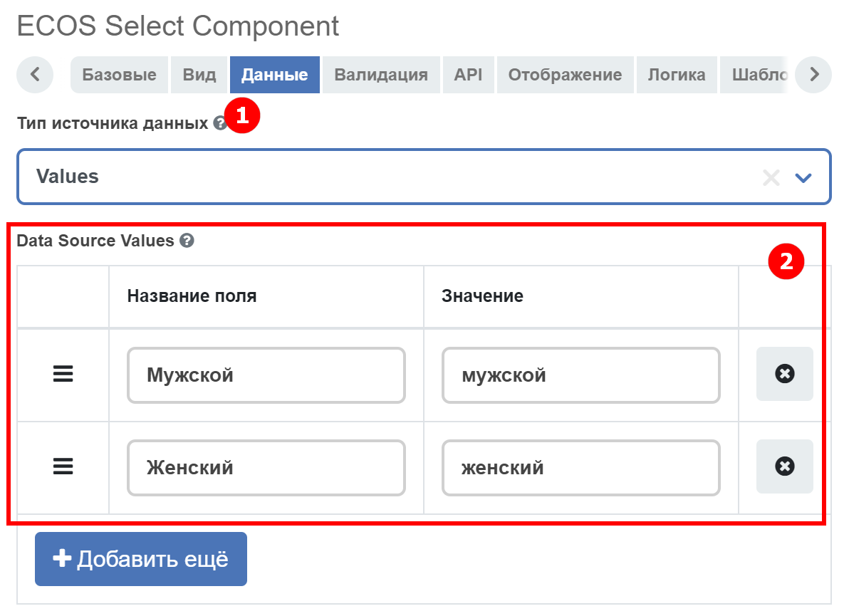Show help for Тип источника данных
This screenshot has width=844, height=616.
click(x=219, y=123)
